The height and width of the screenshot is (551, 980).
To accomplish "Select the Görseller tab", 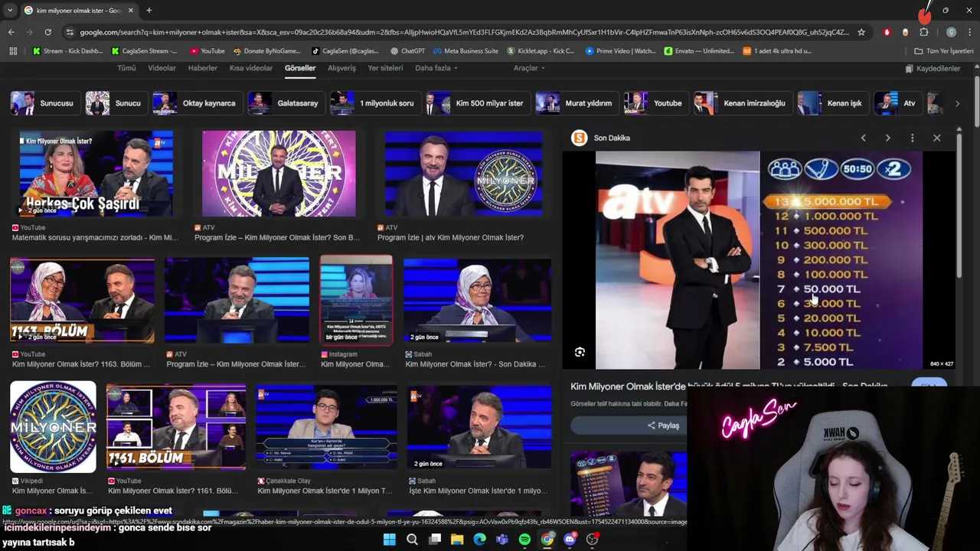I will (300, 68).
